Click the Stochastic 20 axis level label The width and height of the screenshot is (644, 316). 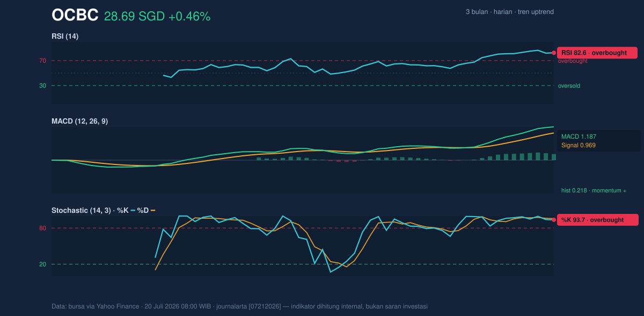42,264
